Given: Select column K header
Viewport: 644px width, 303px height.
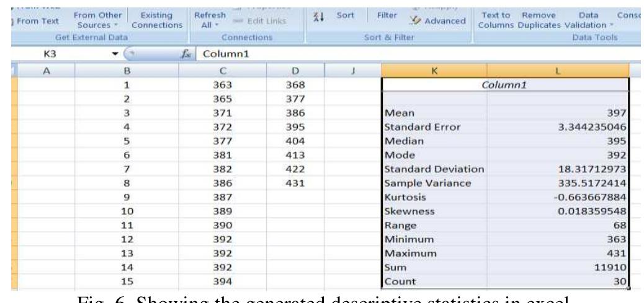Looking at the screenshot, I should 434,71.
